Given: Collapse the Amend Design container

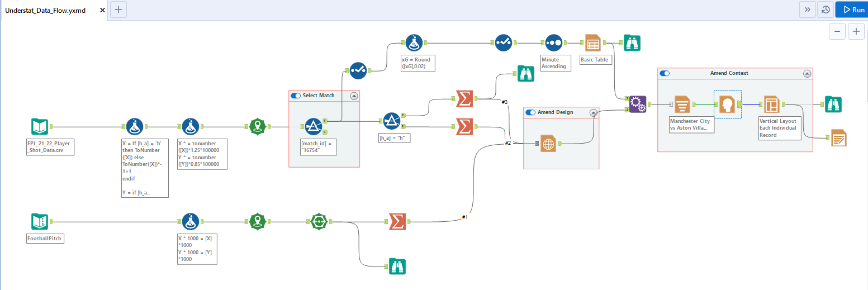Looking at the screenshot, I should pos(594,112).
